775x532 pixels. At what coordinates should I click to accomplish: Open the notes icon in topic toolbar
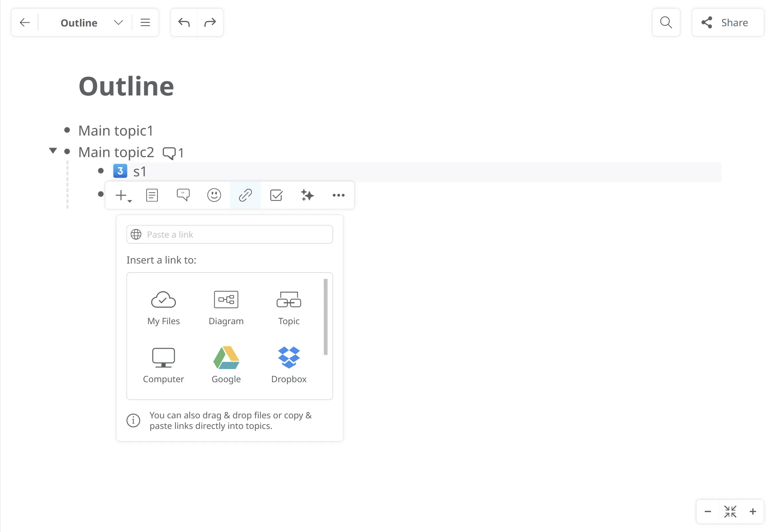click(152, 195)
